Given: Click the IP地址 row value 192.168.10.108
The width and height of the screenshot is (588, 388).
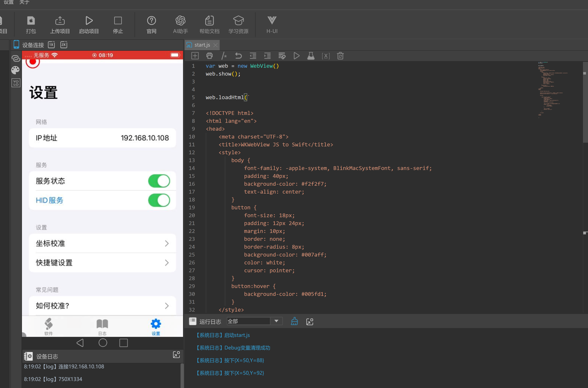Looking at the screenshot, I should click(x=145, y=138).
